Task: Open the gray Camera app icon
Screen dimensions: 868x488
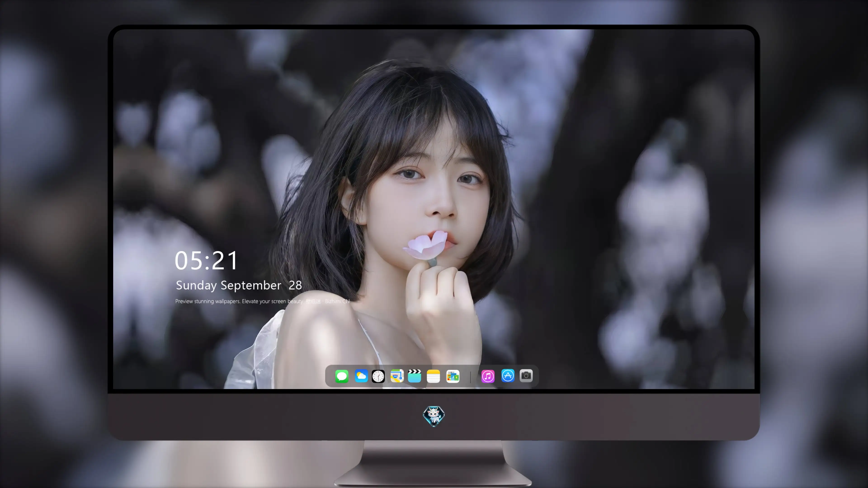Action: [x=526, y=375]
